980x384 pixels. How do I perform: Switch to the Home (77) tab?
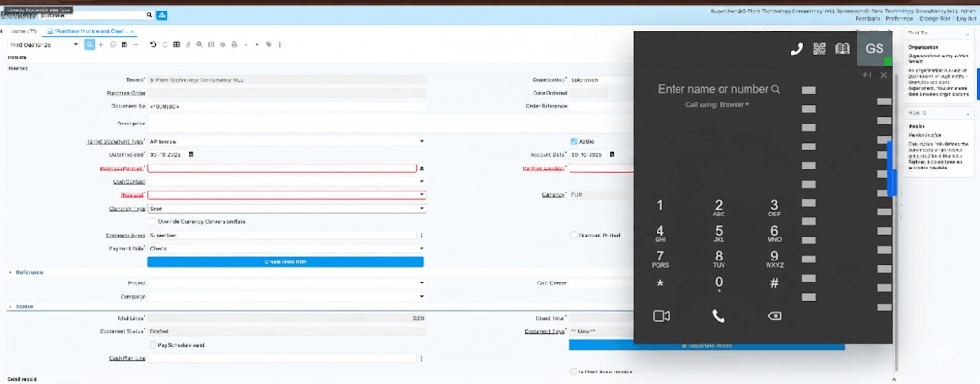click(x=24, y=31)
